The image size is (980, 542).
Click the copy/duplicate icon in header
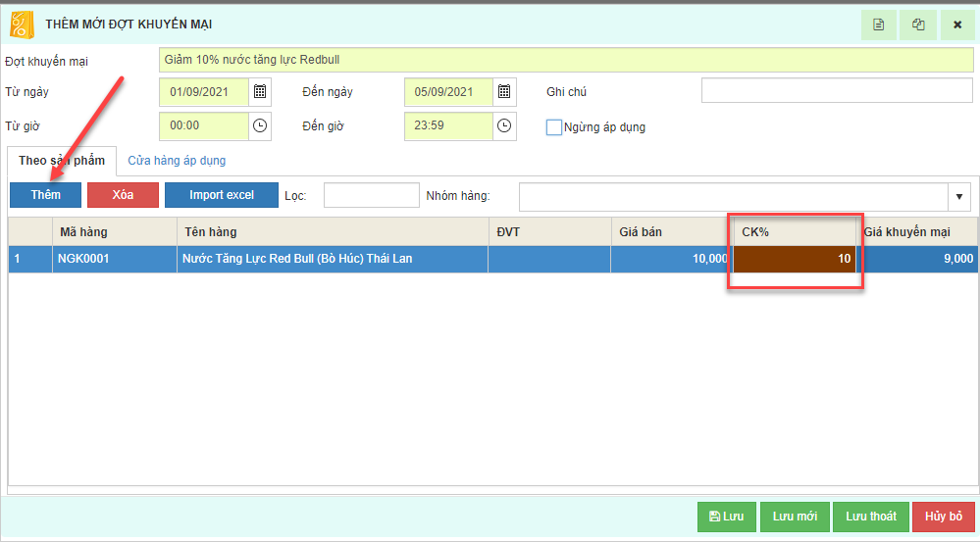(918, 25)
